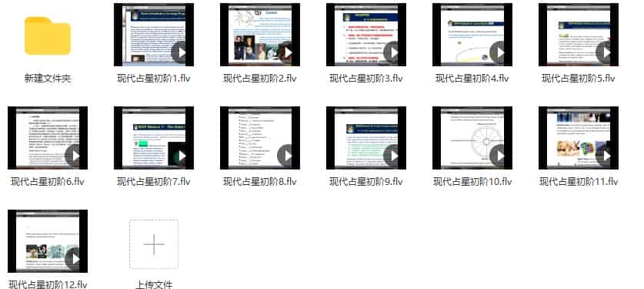The image size is (644, 289).
Task: Open the 新建文件夹 folder icon
Action: 48,35
